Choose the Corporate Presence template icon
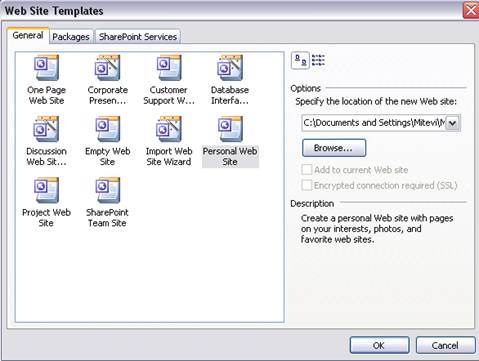 pyautogui.click(x=107, y=68)
